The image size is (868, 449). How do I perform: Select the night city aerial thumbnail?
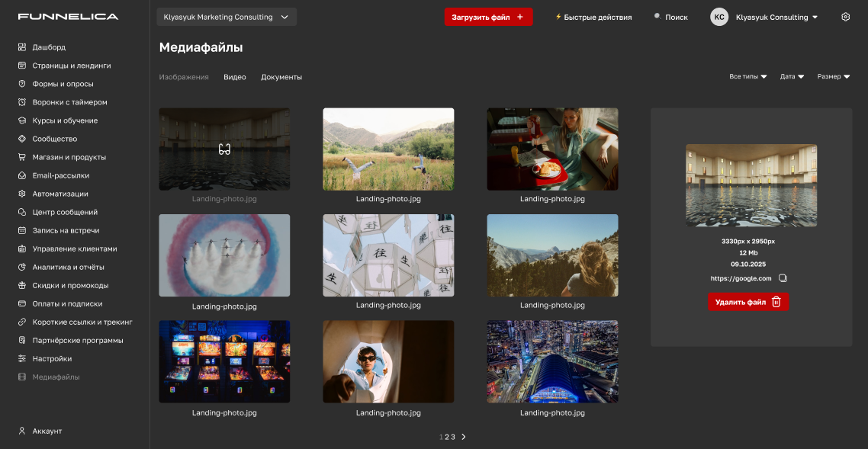[552, 361]
